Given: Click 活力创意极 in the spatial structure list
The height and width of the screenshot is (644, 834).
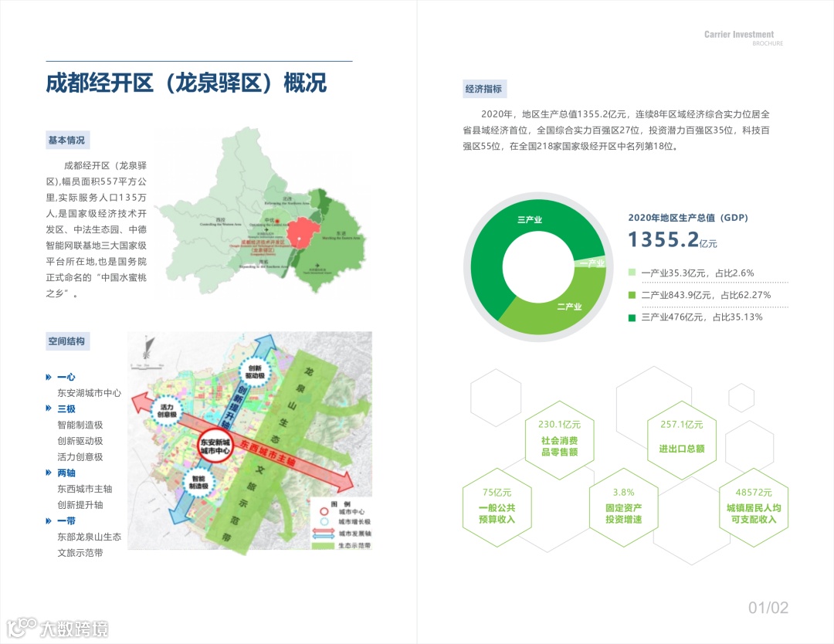Looking at the screenshot, I should (x=80, y=457).
